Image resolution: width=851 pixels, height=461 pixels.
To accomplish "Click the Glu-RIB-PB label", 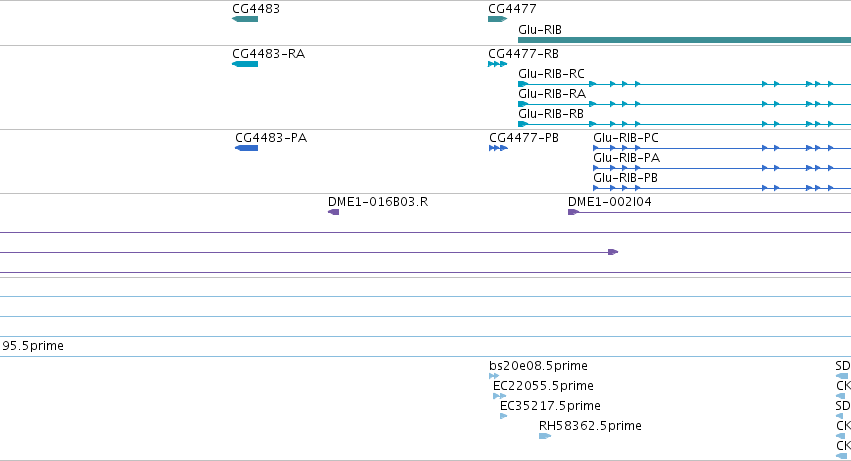I will [x=625, y=178].
